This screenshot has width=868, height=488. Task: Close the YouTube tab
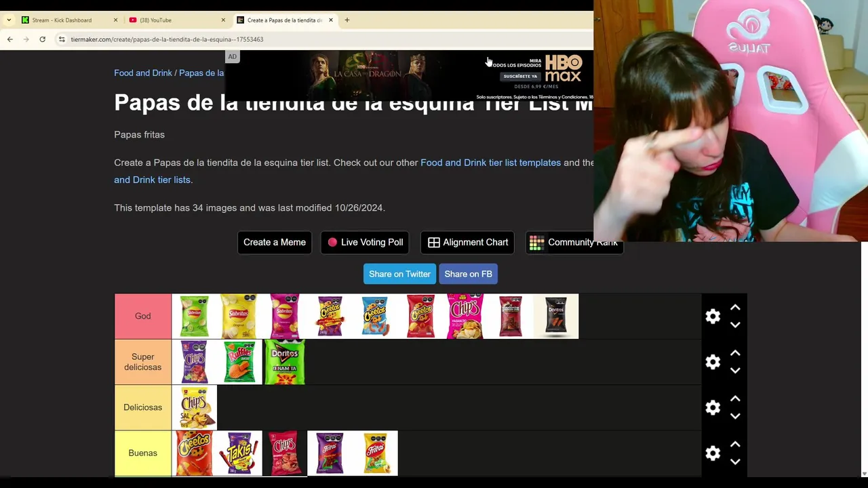point(223,20)
